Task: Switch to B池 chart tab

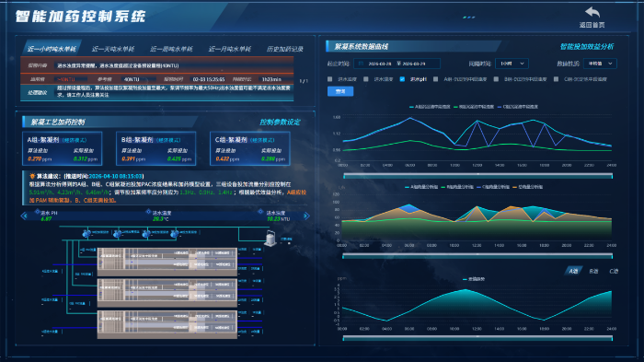Action: (x=593, y=271)
